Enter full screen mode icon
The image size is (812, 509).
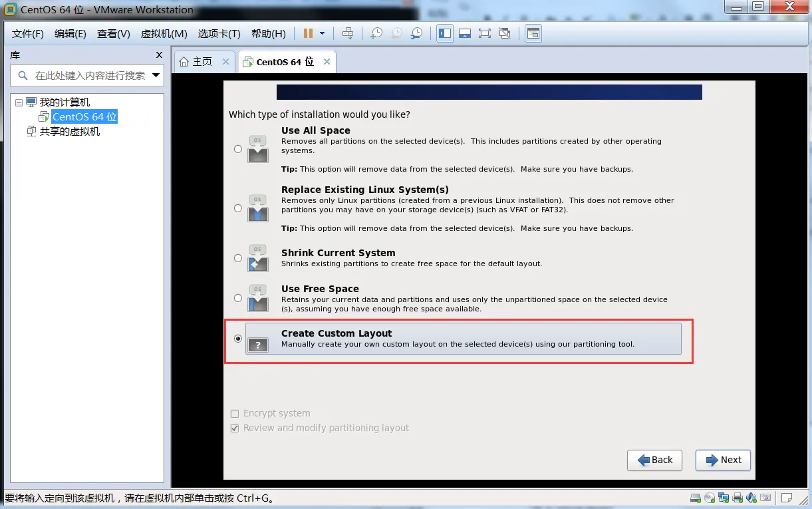click(x=485, y=33)
